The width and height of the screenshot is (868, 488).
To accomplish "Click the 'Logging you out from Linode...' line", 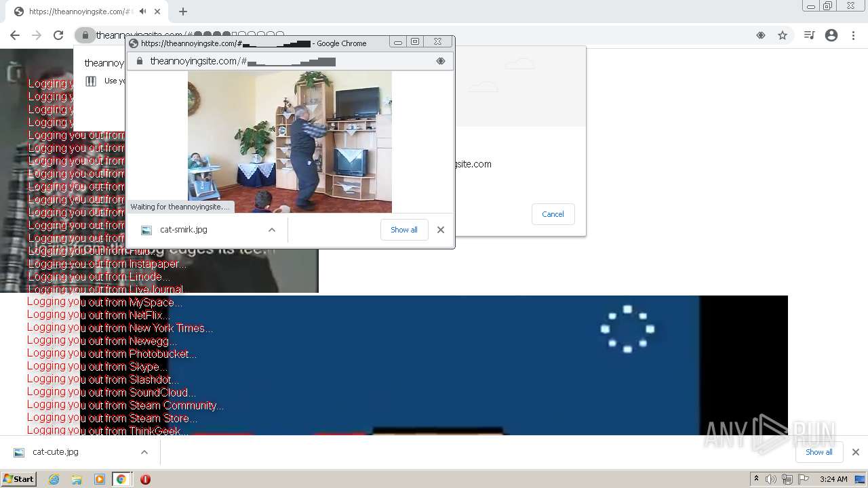I will tap(99, 277).
